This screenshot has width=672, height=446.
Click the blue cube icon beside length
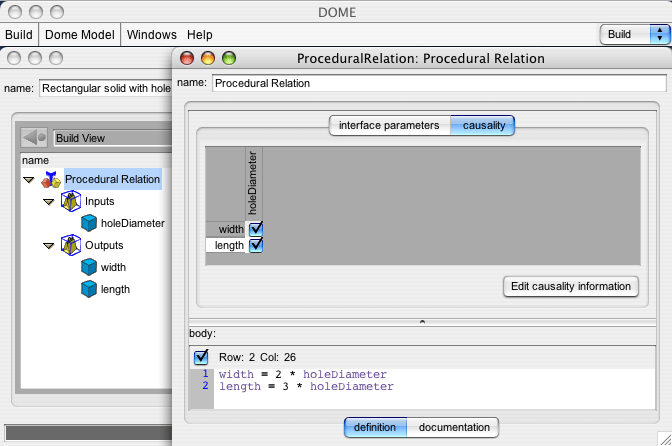[x=89, y=289]
